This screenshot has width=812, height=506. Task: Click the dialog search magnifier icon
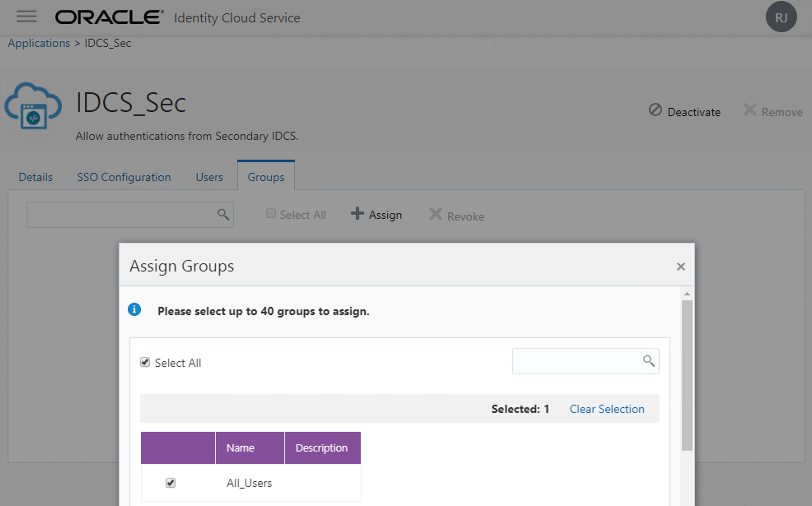649,361
